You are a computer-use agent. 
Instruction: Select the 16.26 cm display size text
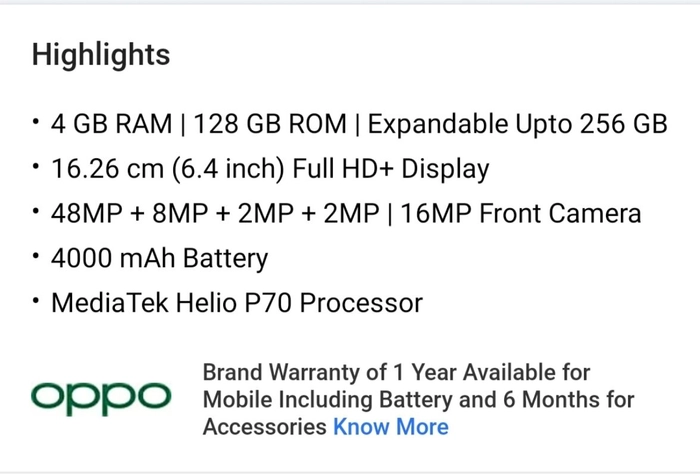coord(107,169)
